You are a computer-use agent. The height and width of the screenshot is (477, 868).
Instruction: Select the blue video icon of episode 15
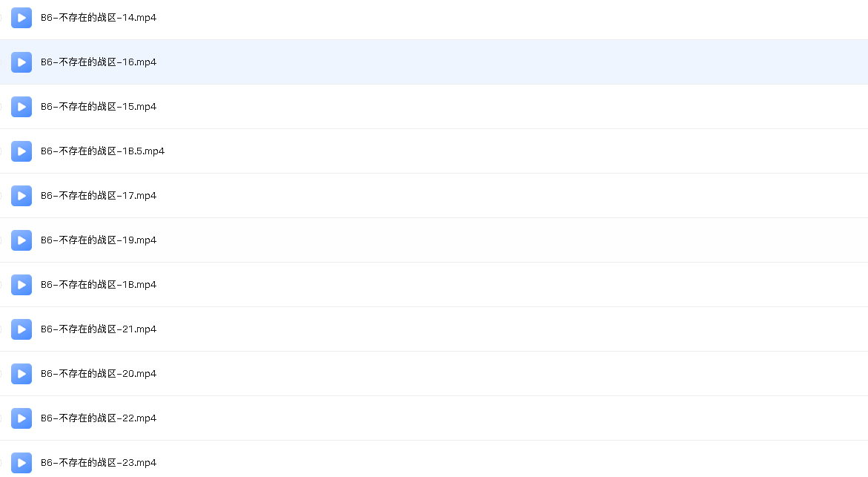[x=21, y=106]
